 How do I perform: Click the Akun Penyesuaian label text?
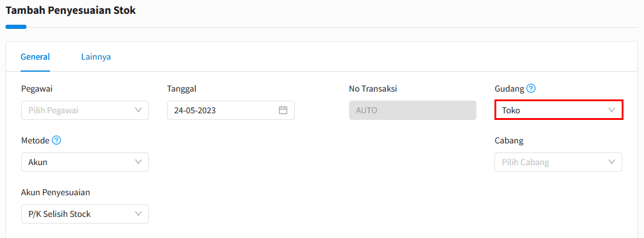pos(55,192)
